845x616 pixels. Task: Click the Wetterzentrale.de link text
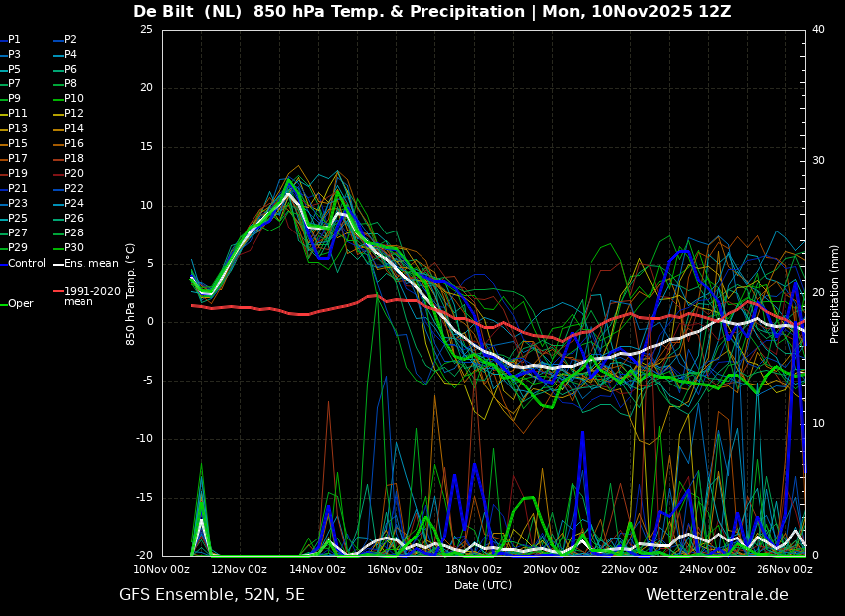718,594
